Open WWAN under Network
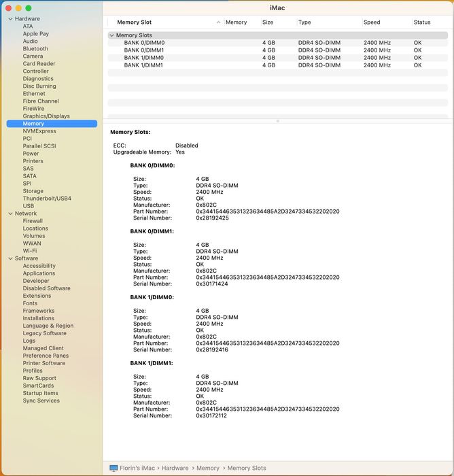 click(32, 243)
